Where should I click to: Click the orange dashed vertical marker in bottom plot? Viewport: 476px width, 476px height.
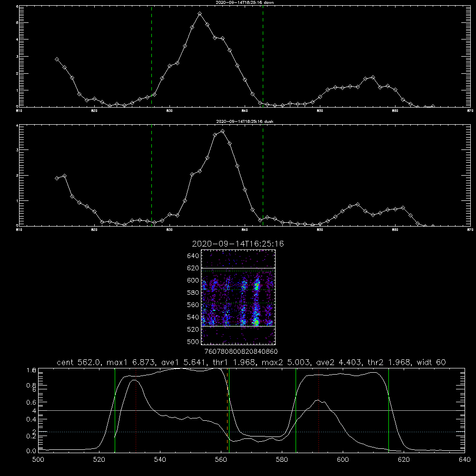[227, 410]
